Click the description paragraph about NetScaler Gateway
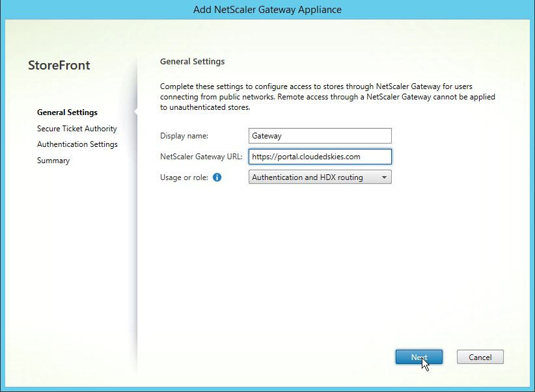 coord(327,97)
